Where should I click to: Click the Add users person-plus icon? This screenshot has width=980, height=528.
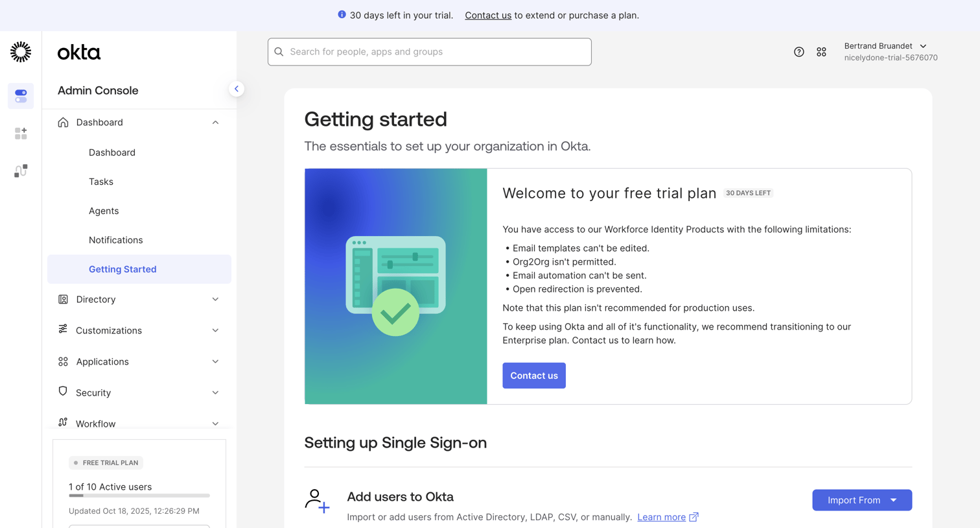click(x=317, y=501)
